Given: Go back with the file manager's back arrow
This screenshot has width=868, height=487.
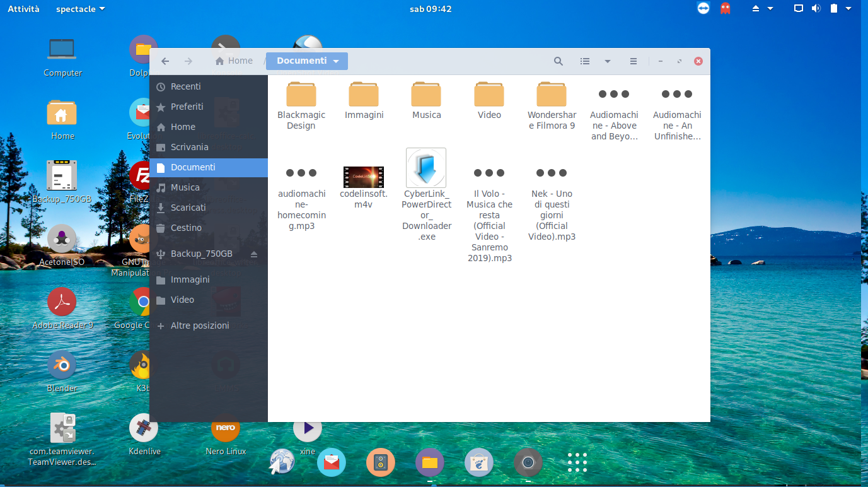Looking at the screenshot, I should point(165,61).
